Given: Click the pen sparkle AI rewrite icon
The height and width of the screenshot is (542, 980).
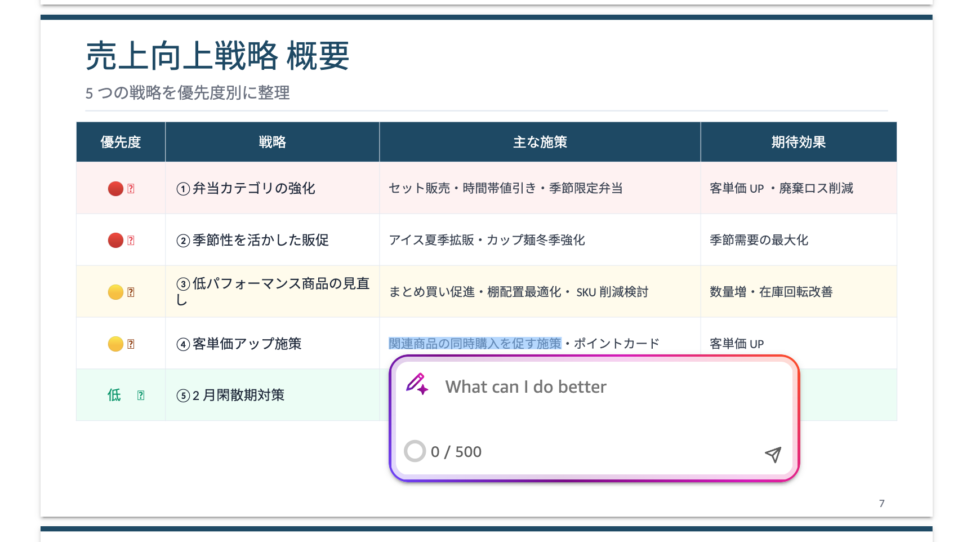Looking at the screenshot, I should [x=417, y=384].
